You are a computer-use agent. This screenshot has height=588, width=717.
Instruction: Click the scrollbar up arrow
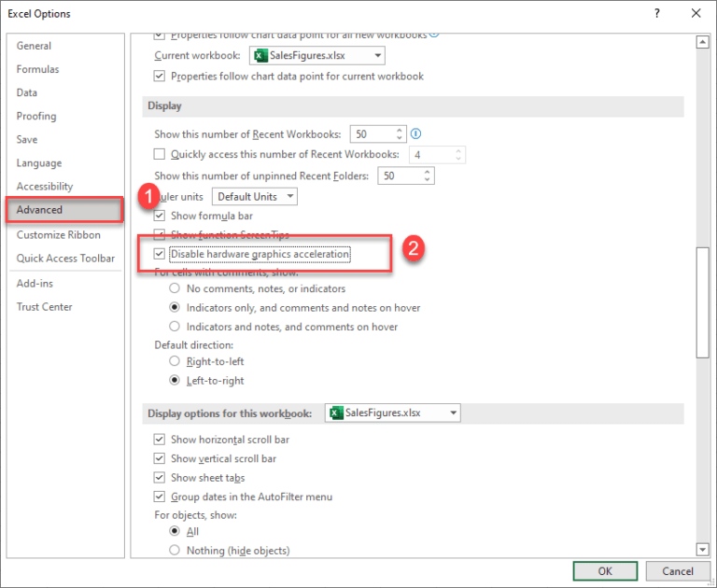tap(702, 43)
